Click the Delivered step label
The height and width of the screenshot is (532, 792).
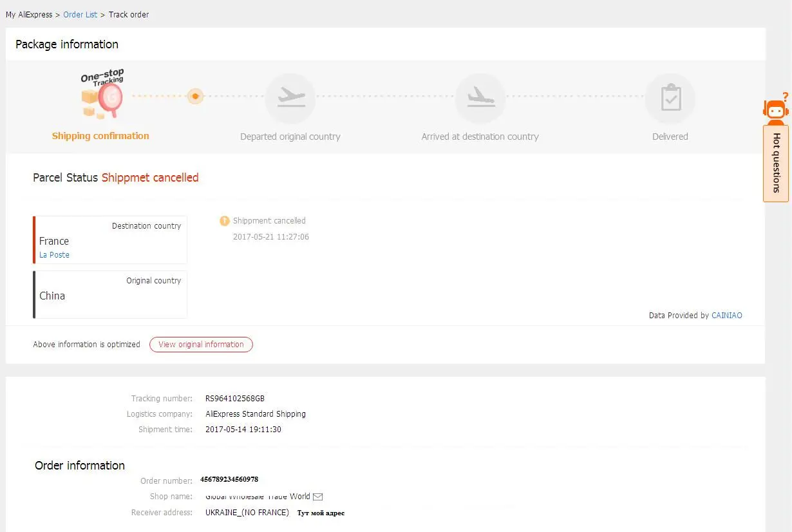pyautogui.click(x=670, y=137)
